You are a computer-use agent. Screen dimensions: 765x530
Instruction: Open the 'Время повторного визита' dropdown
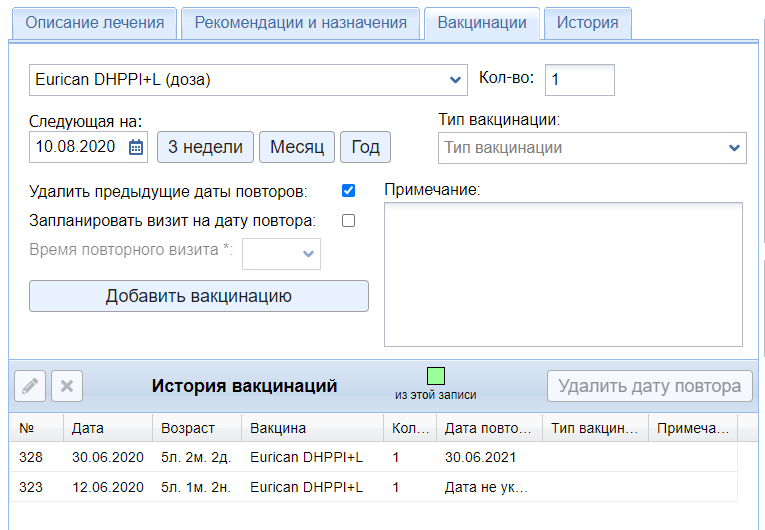[281, 254]
